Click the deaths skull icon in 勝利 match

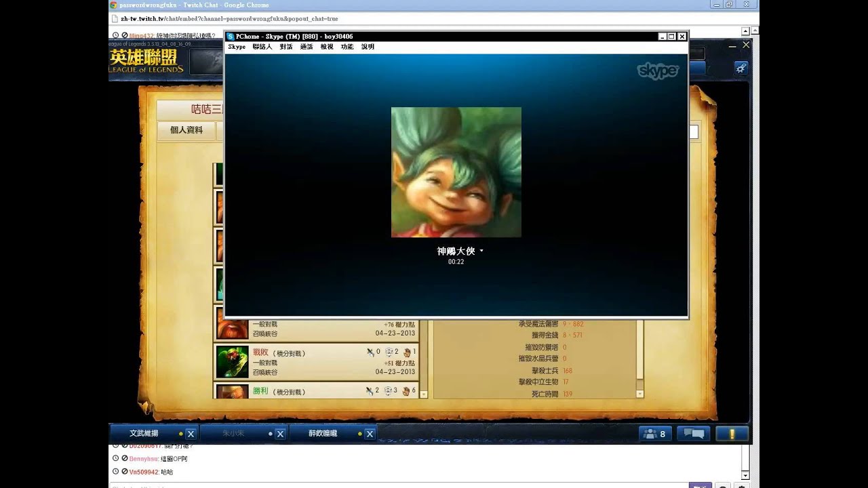coord(389,390)
